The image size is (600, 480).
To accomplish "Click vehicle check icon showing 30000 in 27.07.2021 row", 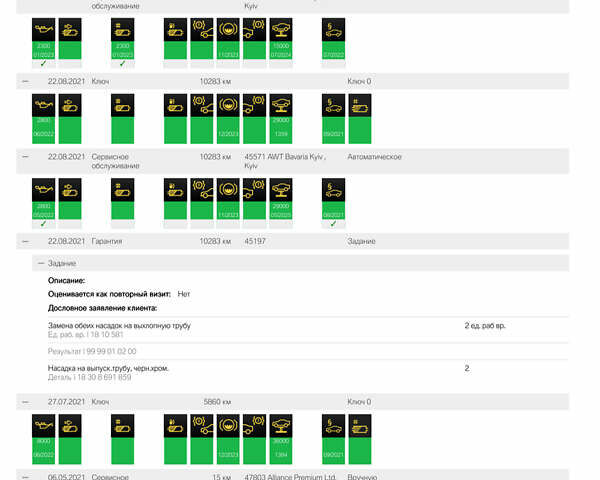I will 281,423.
